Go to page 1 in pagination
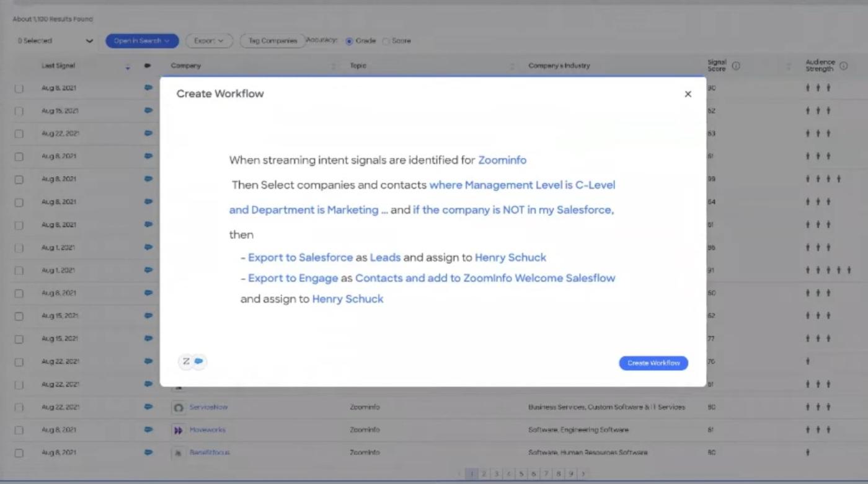The height and width of the screenshot is (484, 868). [472, 474]
